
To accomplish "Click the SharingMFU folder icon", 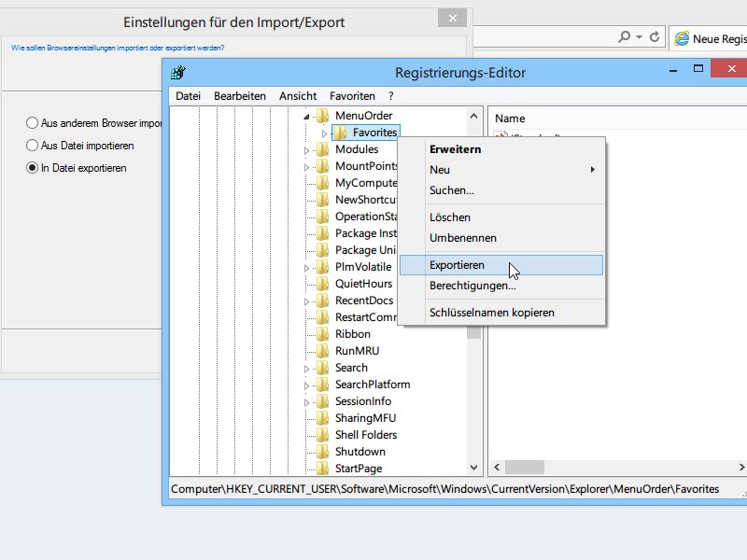I will (x=323, y=418).
